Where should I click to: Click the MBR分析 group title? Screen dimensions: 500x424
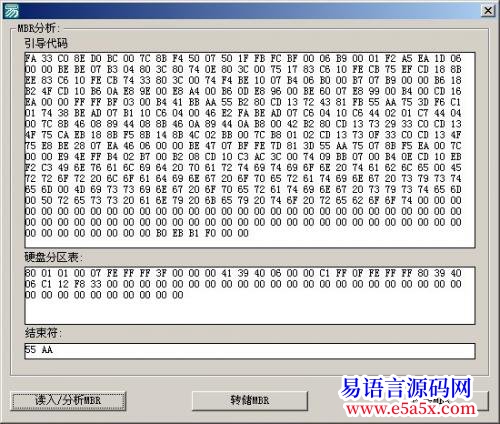(38, 28)
